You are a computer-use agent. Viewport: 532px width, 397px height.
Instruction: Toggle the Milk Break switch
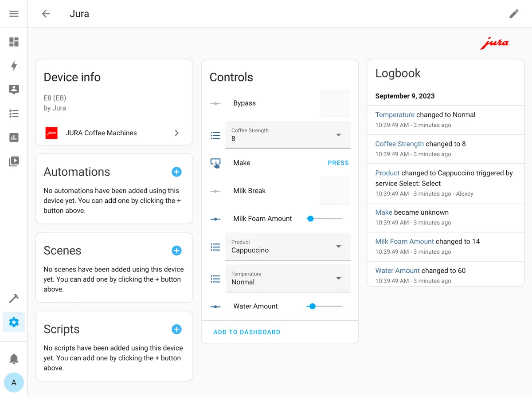335,191
